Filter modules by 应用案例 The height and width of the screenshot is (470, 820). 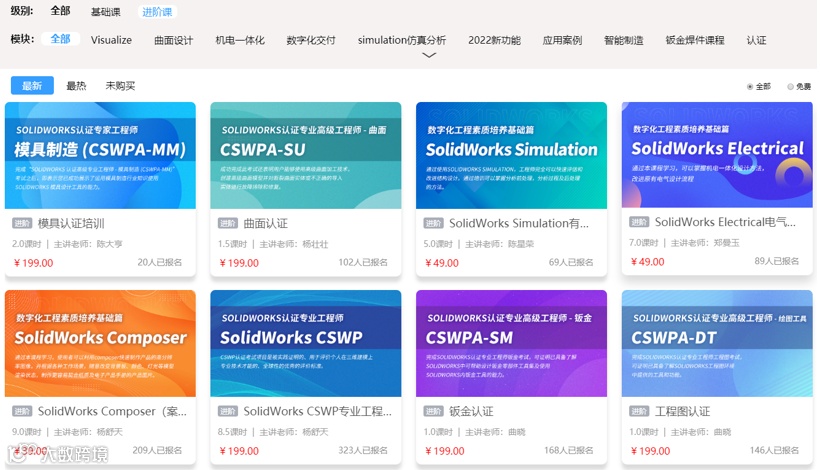pyautogui.click(x=562, y=40)
